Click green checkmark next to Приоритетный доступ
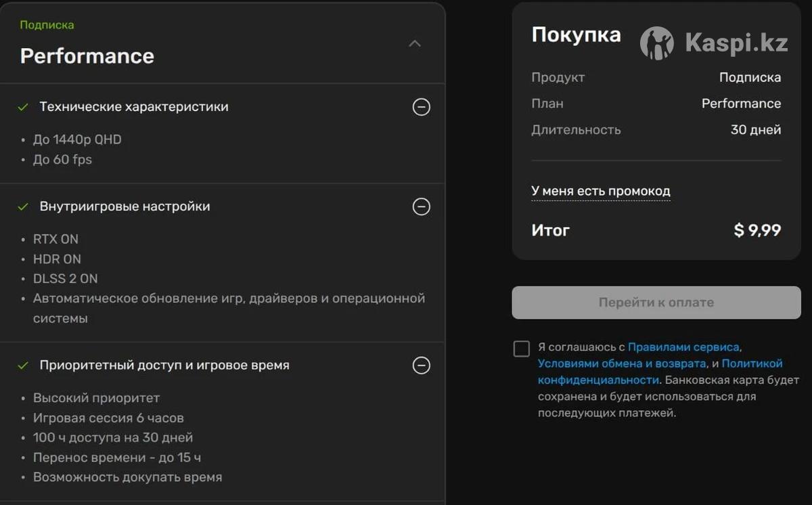812x505 pixels. click(23, 366)
